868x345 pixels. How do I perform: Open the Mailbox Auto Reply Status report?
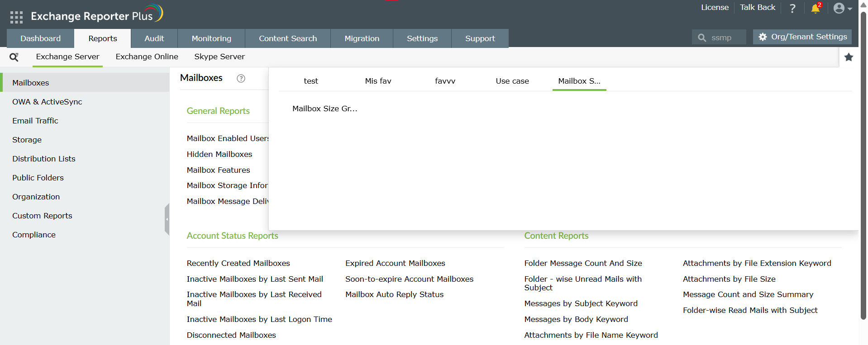click(x=394, y=294)
